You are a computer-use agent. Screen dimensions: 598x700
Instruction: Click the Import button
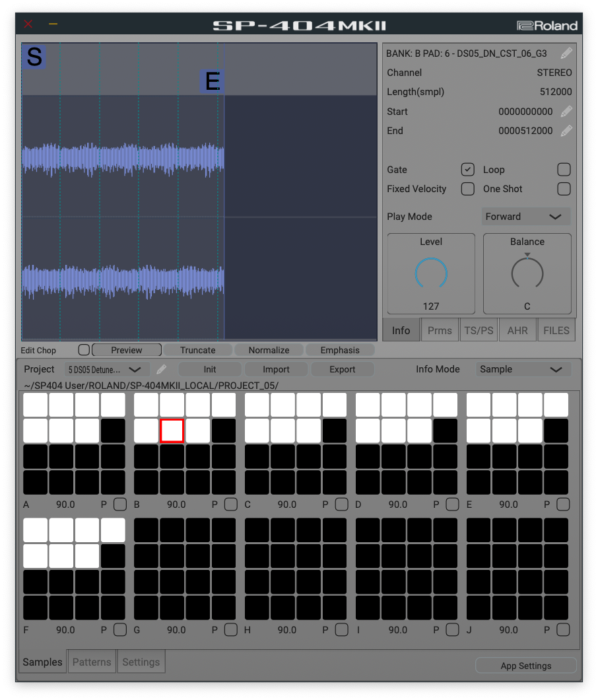pos(276,369)
